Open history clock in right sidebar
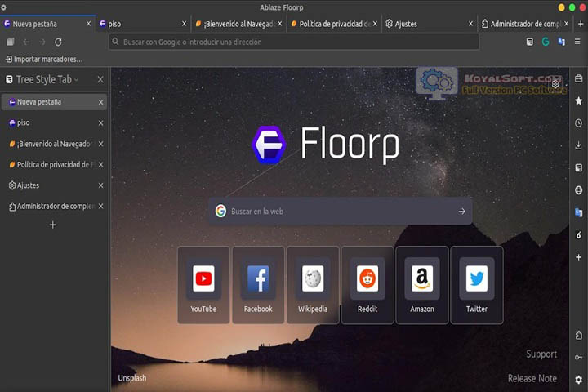Screen dimensions: 588x392 click(579, 122)
